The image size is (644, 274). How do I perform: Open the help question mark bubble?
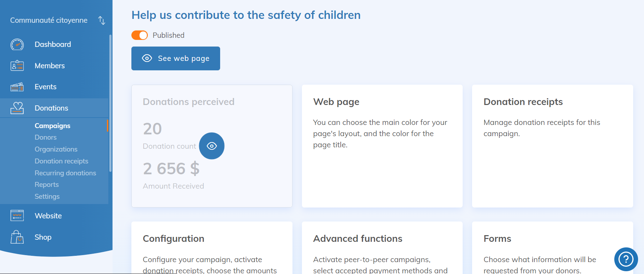point(626,259)
